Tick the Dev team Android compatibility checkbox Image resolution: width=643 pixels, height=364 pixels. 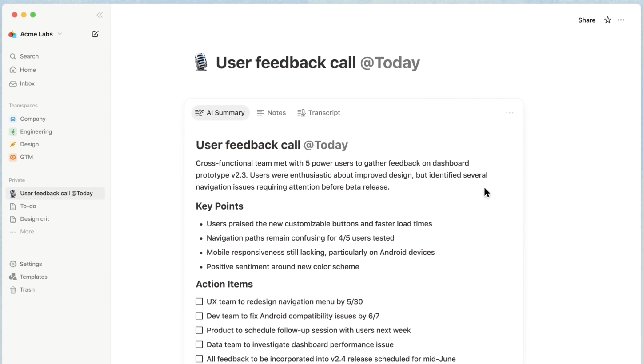click(199, 316)
